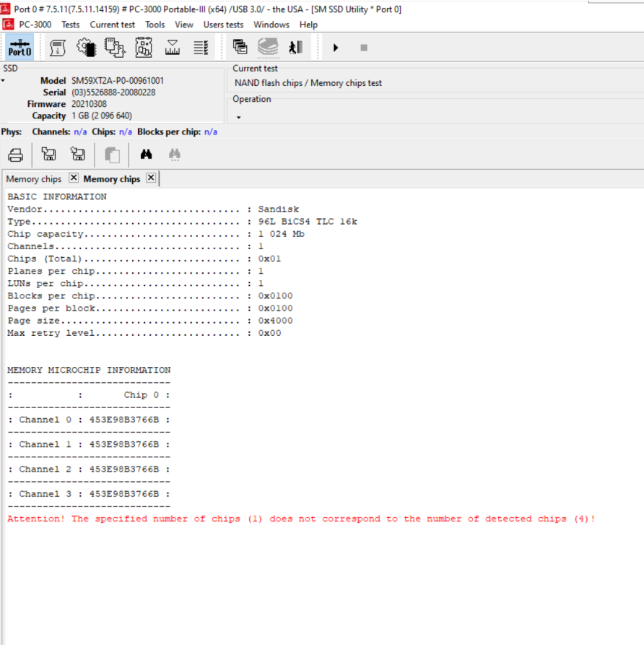Click the Channel 0 chip ID row
The image size is (644, 645).
tap(89, 420)
